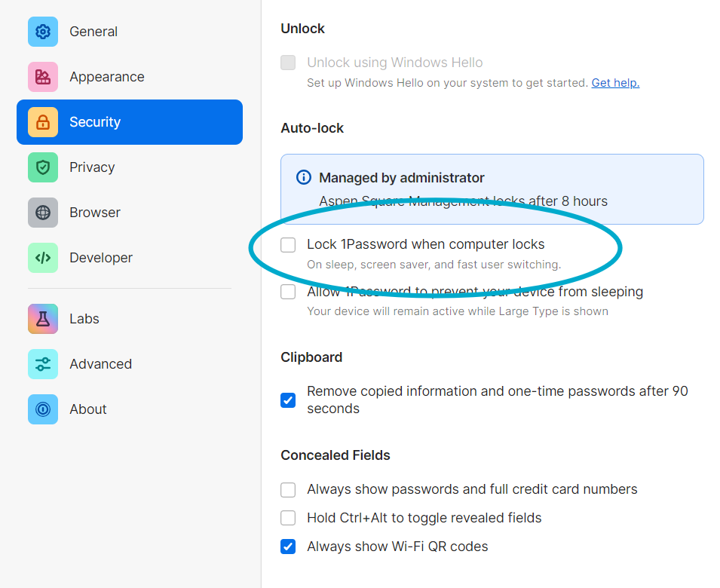Click the Security padlock icon
The height and width of the screenshot is (588, 720).
click(x=43, y=122)
